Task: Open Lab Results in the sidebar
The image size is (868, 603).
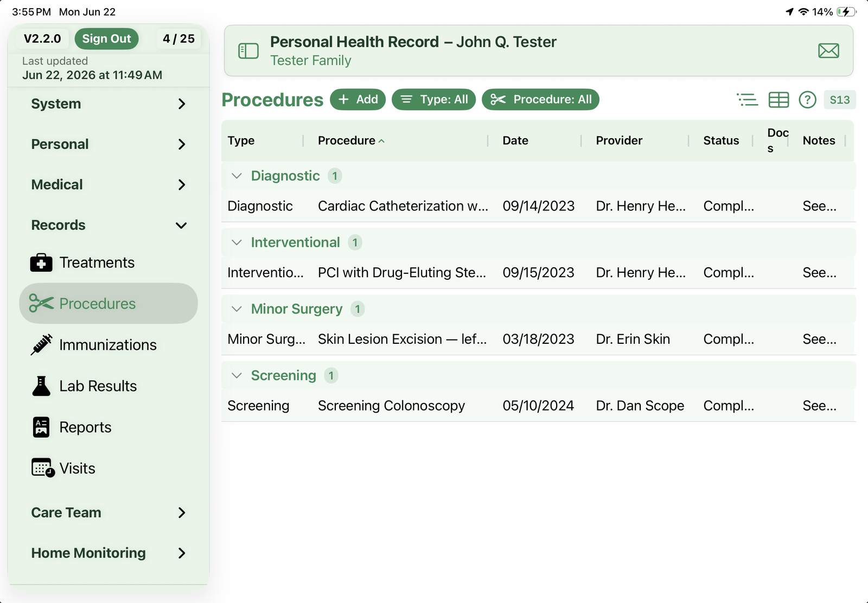Action: pos(108,386)
